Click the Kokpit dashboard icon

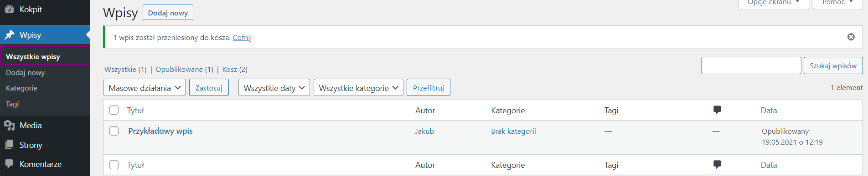point(9,9)
